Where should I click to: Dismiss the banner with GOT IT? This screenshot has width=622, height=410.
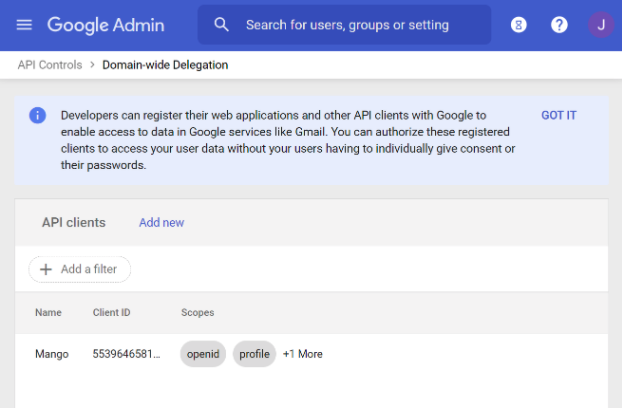tap(559, 115)
